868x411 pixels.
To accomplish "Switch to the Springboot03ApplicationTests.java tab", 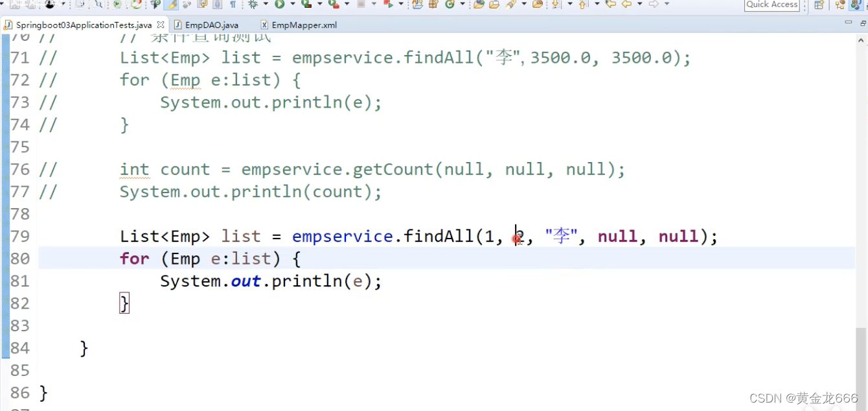I will [84, 25].
